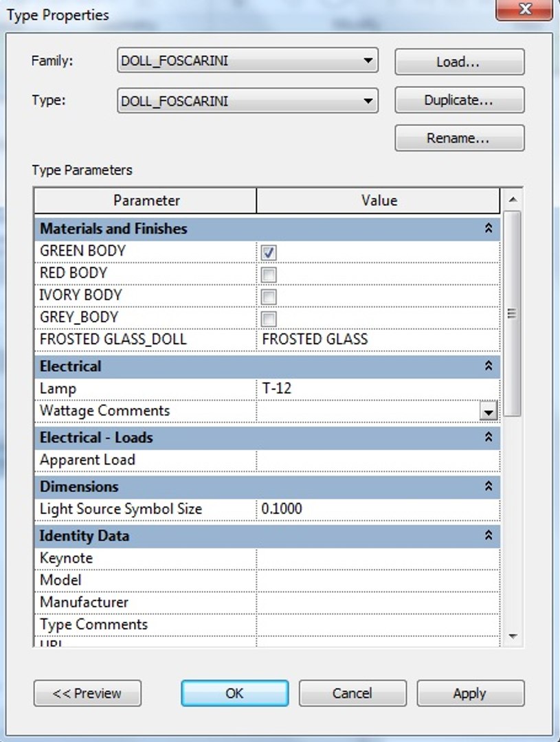Select the Lamp parameter name
The image size is (560, 742).
[x=58, y=389]
